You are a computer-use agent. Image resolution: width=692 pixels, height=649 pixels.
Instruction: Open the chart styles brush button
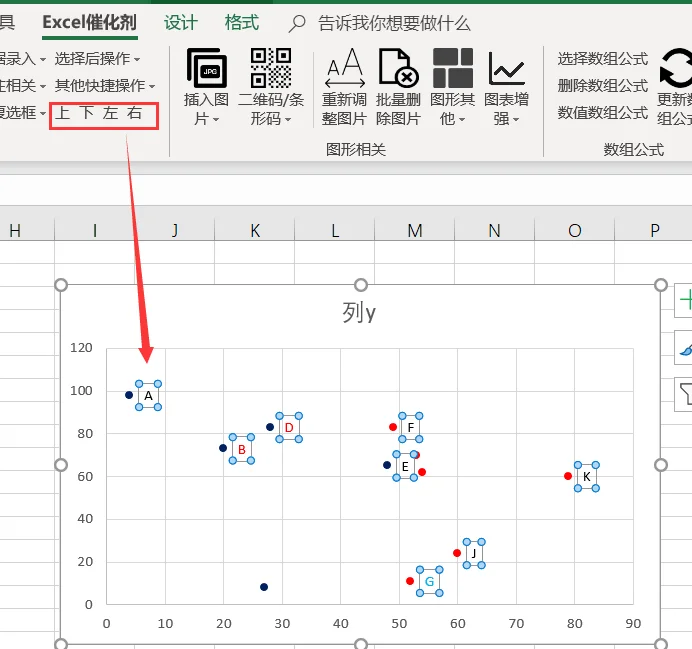(684, 348)
